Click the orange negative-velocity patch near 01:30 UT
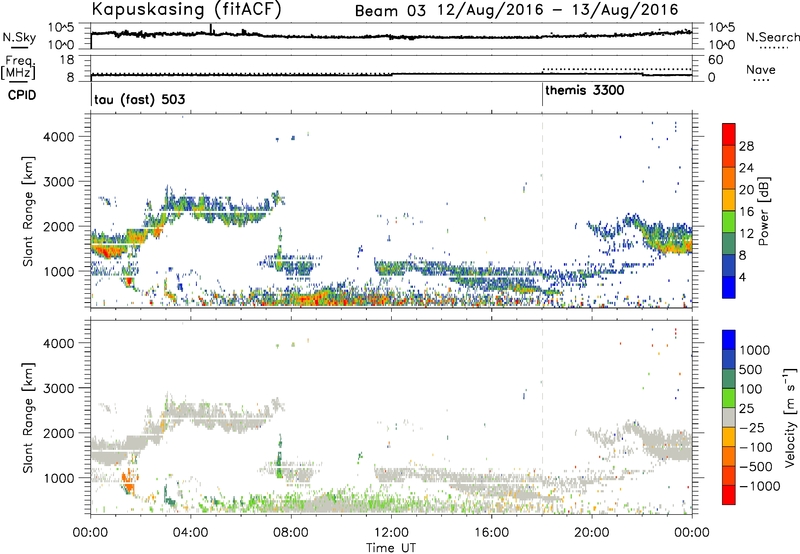Viewport: 800px width, 554px height. click(x=128, y=482)
